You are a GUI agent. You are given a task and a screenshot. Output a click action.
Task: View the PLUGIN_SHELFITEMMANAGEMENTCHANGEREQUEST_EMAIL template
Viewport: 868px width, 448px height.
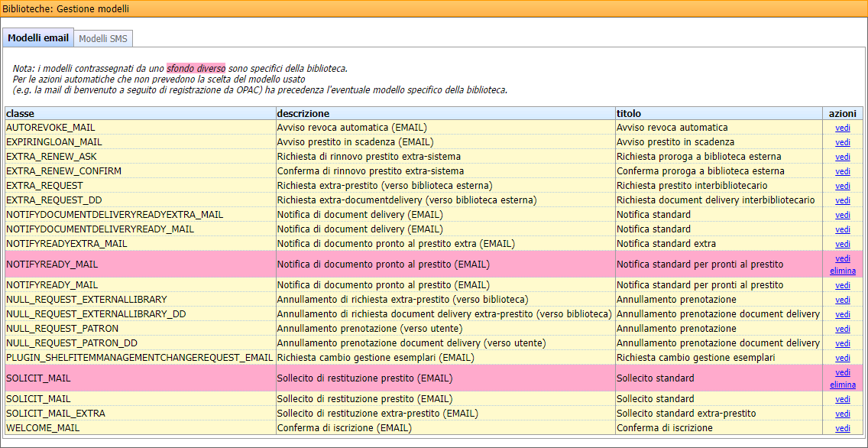842,357
